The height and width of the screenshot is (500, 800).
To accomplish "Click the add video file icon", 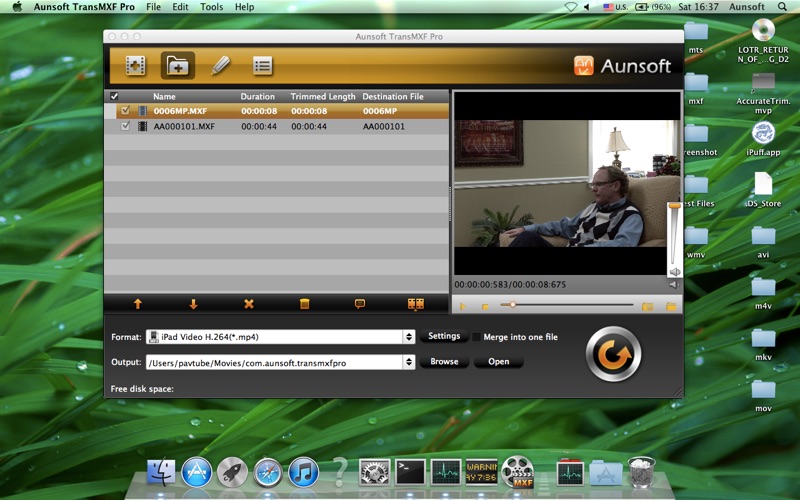I will point(136,66).
